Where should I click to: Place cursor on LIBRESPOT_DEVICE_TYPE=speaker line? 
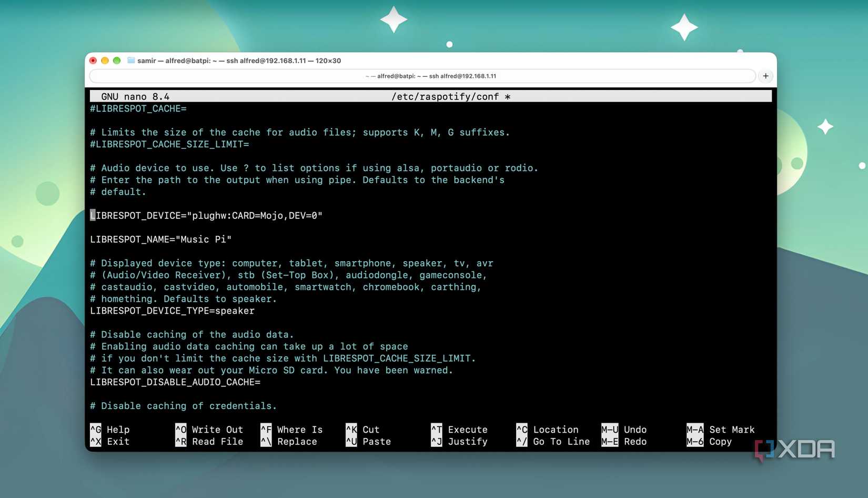(173, 311)
